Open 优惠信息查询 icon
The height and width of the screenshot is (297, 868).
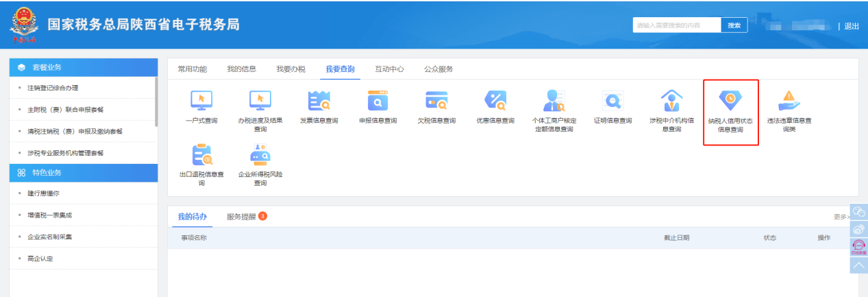[495, 101]
